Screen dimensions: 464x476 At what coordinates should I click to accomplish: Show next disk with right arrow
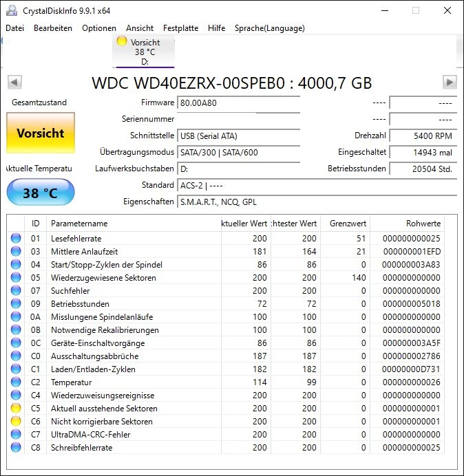(x=450, y=82)
